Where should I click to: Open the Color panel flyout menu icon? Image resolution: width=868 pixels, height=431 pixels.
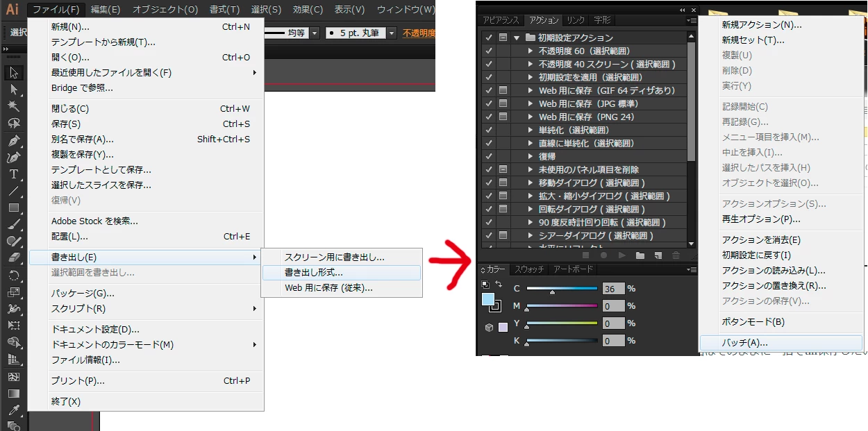pyautogui.click(x=691, y=269)
